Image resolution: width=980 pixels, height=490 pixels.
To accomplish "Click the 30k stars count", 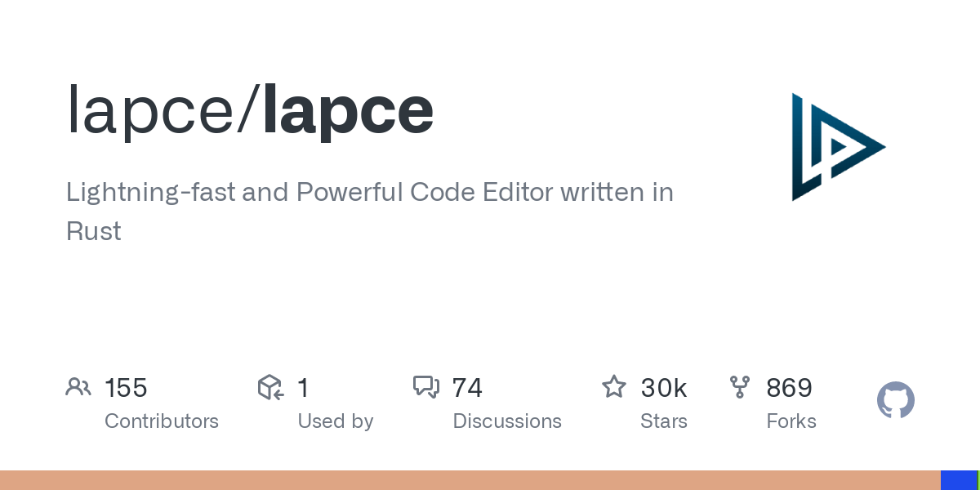I will (x=664, y=388).
